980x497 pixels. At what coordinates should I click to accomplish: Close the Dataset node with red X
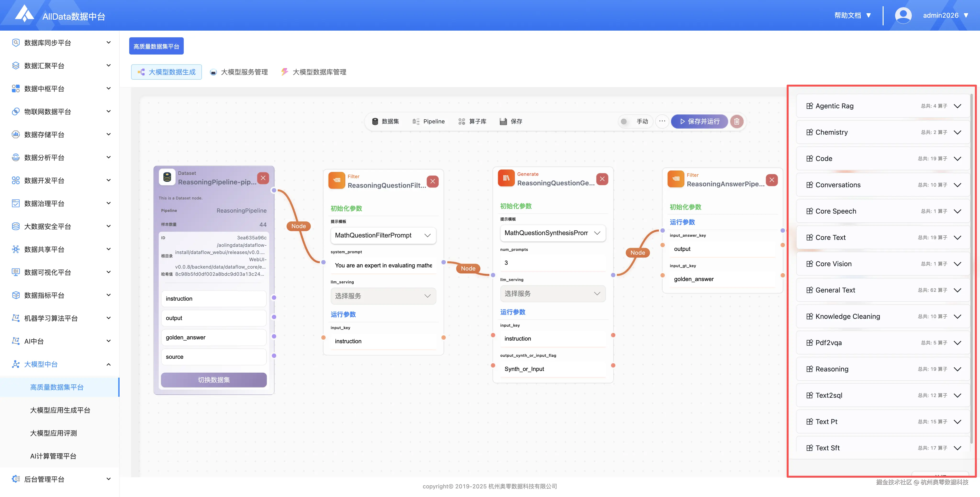coord(263,178)
